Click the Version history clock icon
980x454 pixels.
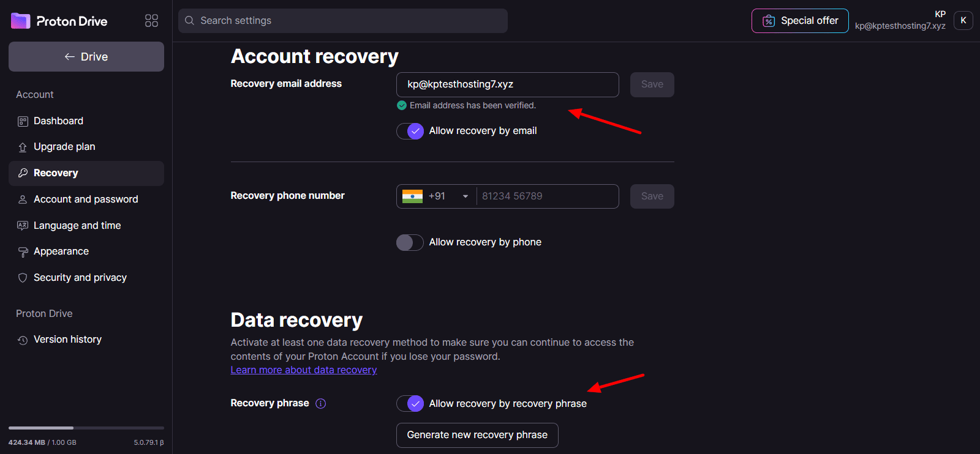pyautogui.click(x=23, y=340)
